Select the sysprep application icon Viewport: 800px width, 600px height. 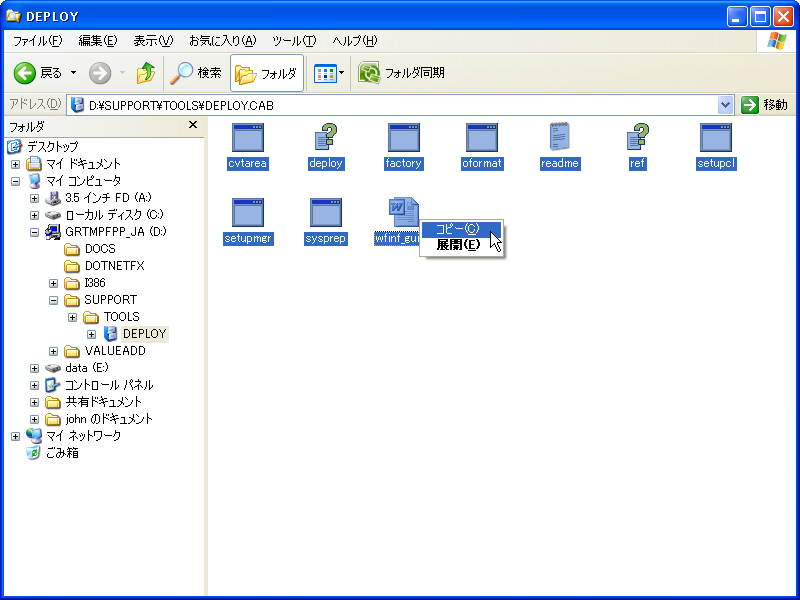326,213
